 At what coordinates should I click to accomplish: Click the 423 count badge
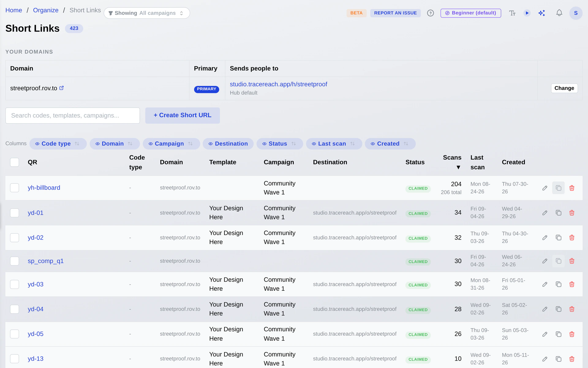point(74,28)
